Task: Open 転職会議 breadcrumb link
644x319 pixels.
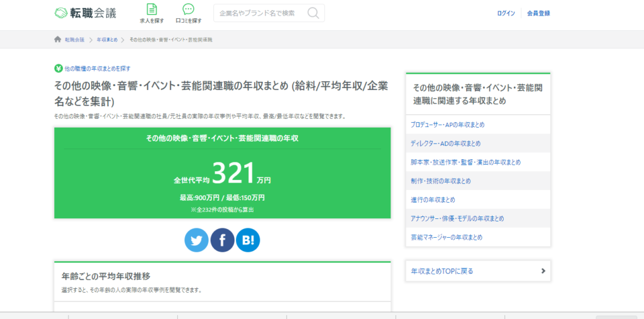Action: point(74,40)
